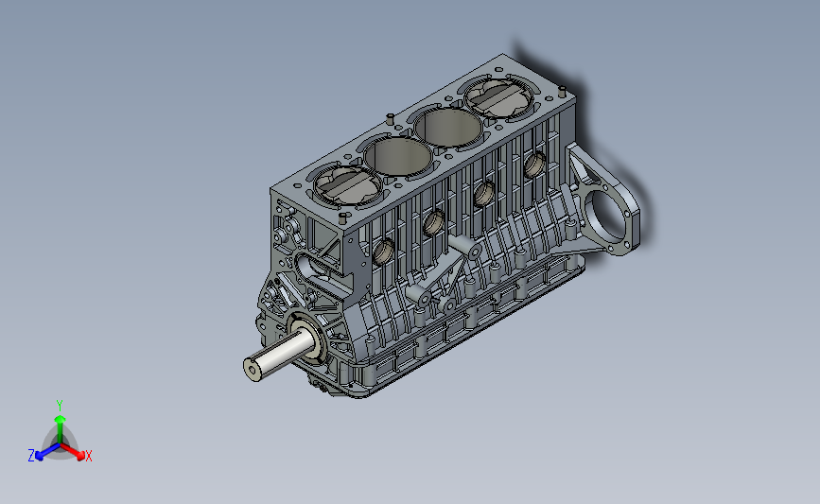Select the dowel pin nearest the ring bracket
The image size is (820, 504).
[562, 92]
